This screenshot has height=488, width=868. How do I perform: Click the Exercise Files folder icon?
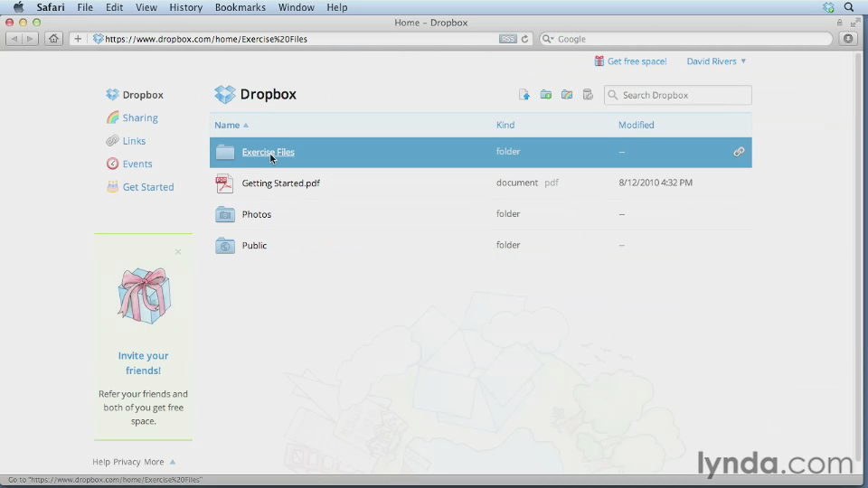[225, 152]
